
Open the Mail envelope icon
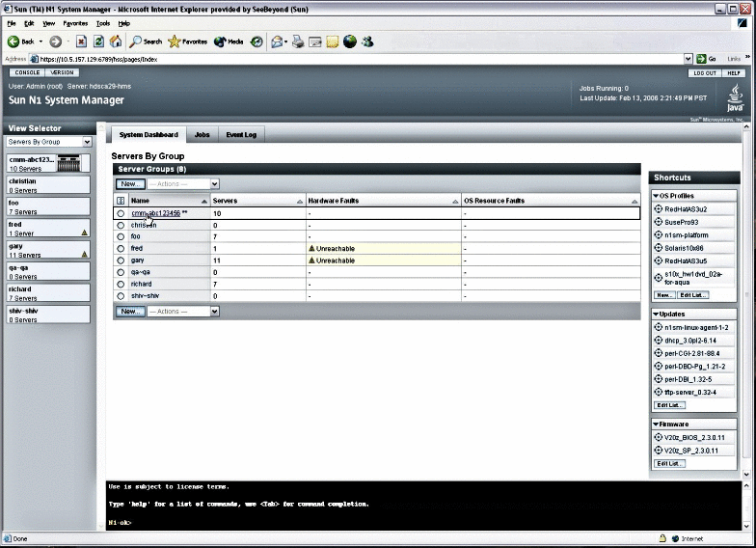(x=277, y=42)
